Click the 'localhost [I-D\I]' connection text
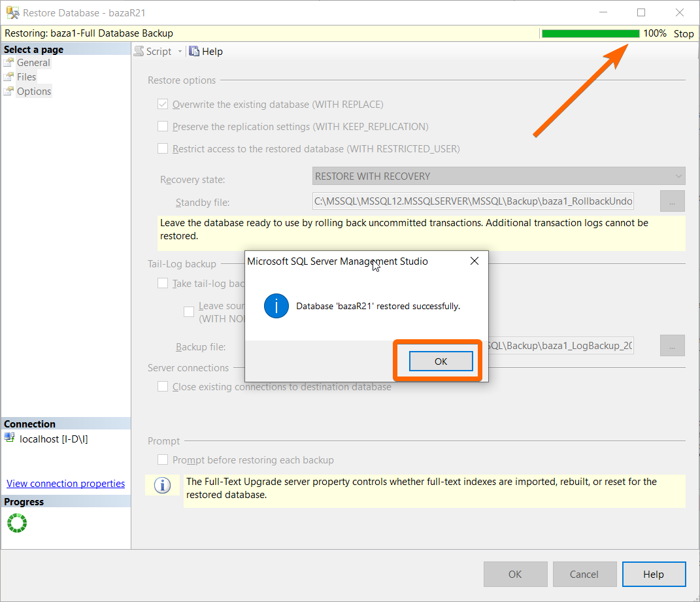Image resolution: width=700 pixels, height=602 pixels. click(54, 439)
